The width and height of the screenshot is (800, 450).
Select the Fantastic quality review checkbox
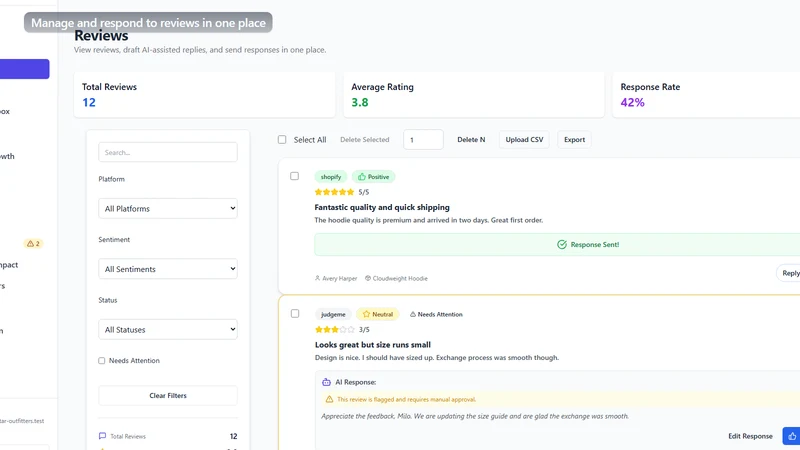(x=294, y=176)
